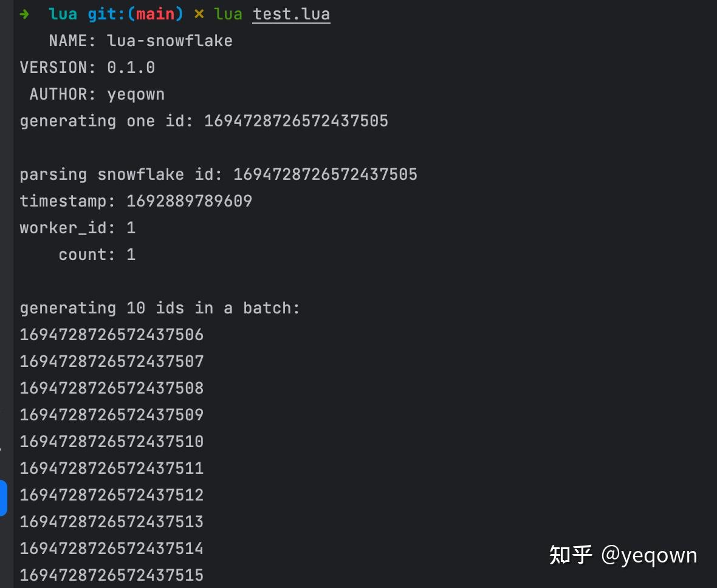Open the underlined test.lua file link
Viewport: 717px width, 588px height.
[291, 14]
